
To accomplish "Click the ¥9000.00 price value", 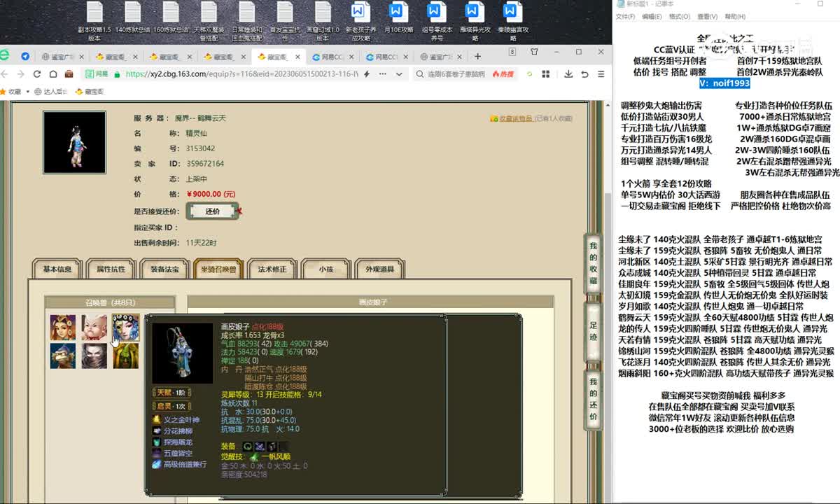I will point(211,194).
